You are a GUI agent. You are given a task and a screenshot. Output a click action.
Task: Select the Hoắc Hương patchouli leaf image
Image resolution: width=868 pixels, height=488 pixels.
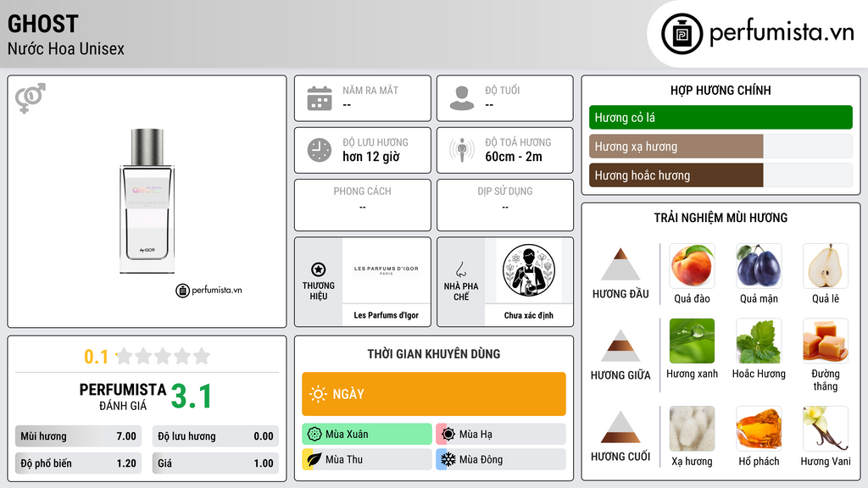point(759,341)
